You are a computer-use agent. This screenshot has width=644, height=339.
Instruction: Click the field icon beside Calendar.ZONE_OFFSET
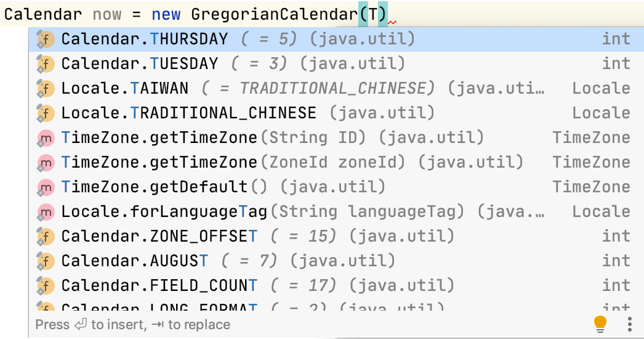pos(46,237)
